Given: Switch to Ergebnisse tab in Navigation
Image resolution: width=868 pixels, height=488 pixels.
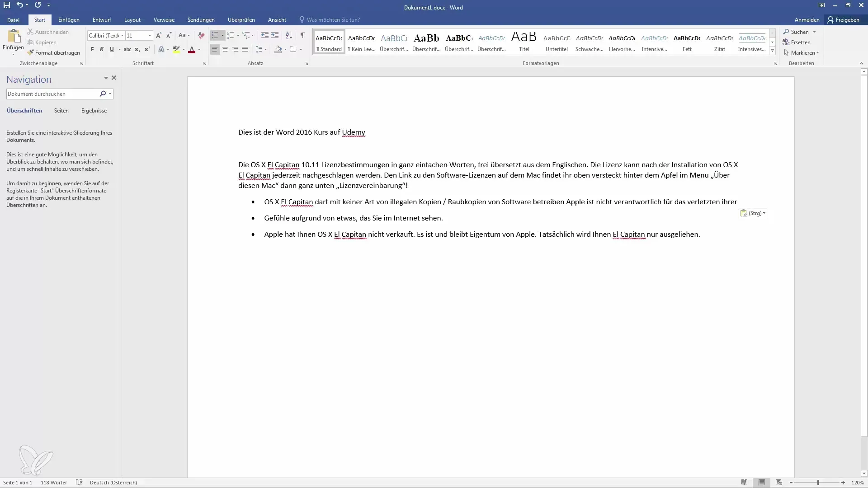Looking at the screenshot, I should pos(94,110).
